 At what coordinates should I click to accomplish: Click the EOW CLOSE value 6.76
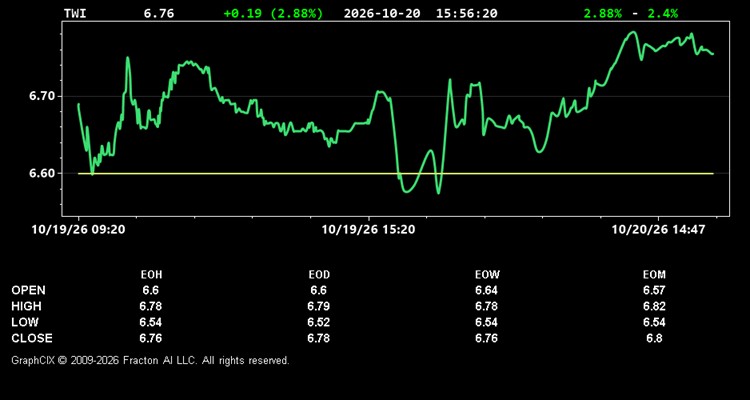[486, 338]
